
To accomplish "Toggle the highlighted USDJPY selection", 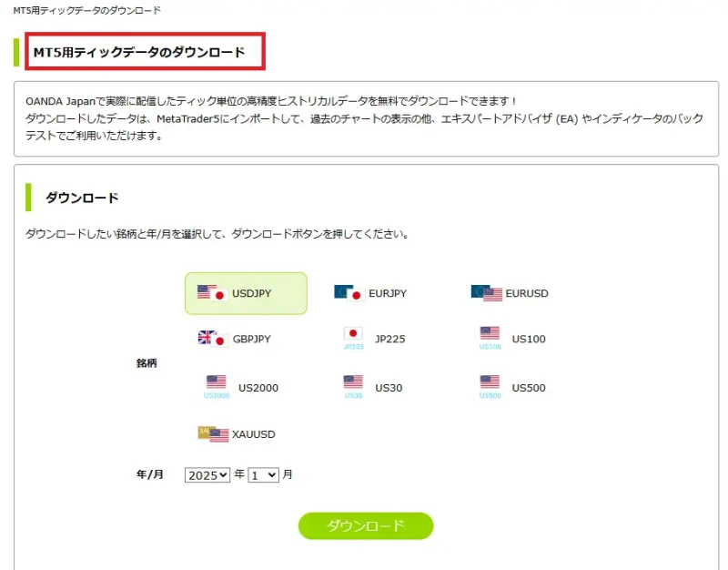I will pos(246,293).
